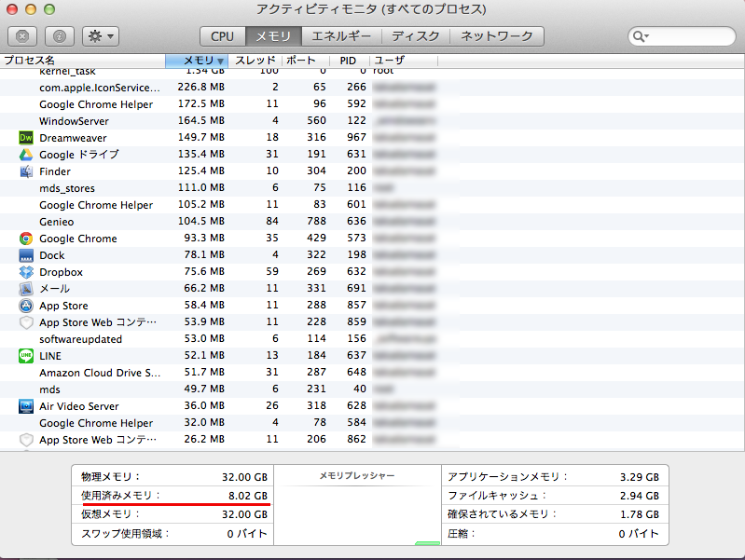Click the アプリケーションメモリ 3.29 GB value
The image size is (745, 560).
639,477
